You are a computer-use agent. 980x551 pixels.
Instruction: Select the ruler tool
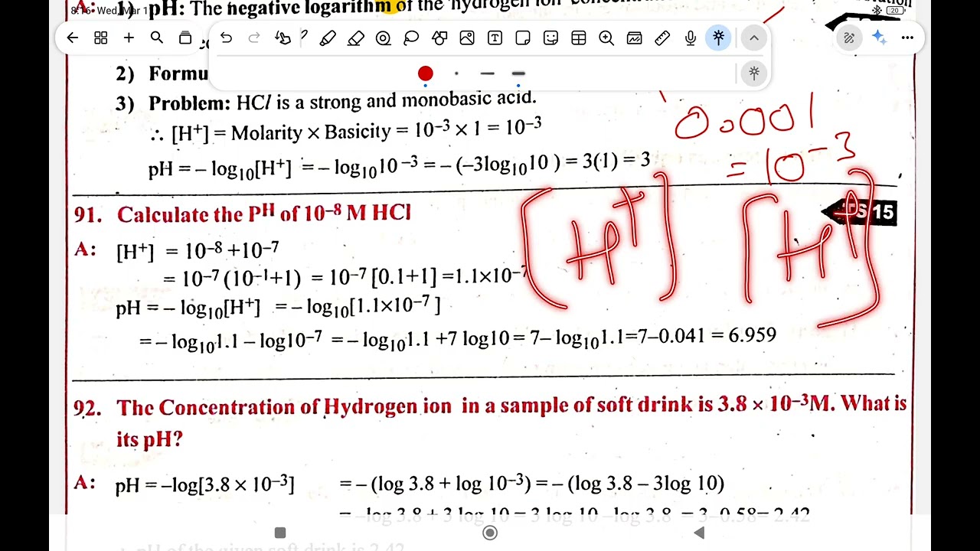click(662, 38)
